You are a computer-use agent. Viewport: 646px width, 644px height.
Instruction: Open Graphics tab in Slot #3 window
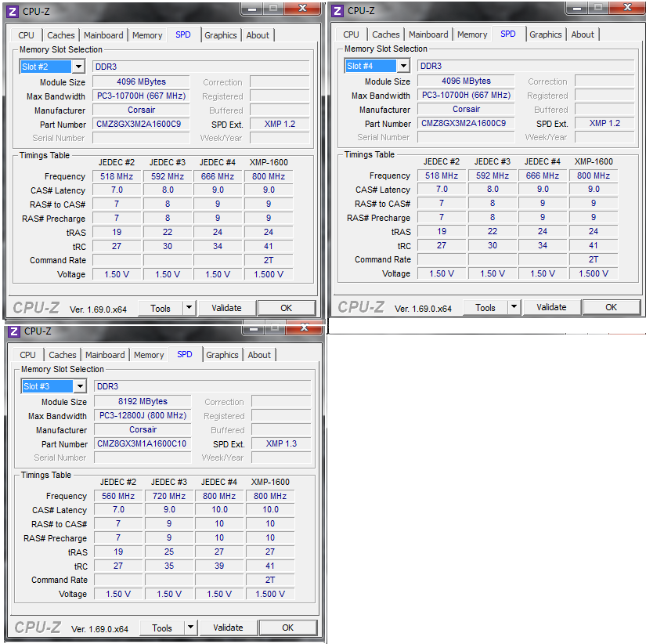pos(222,355)
